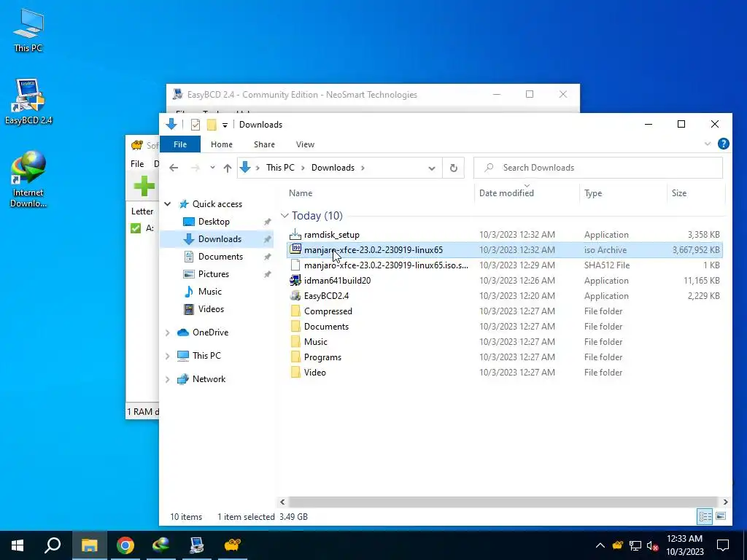Switch to Large icons view layout
The width and height of the screenshot is (747, 560).
click(x=721, y=516)
